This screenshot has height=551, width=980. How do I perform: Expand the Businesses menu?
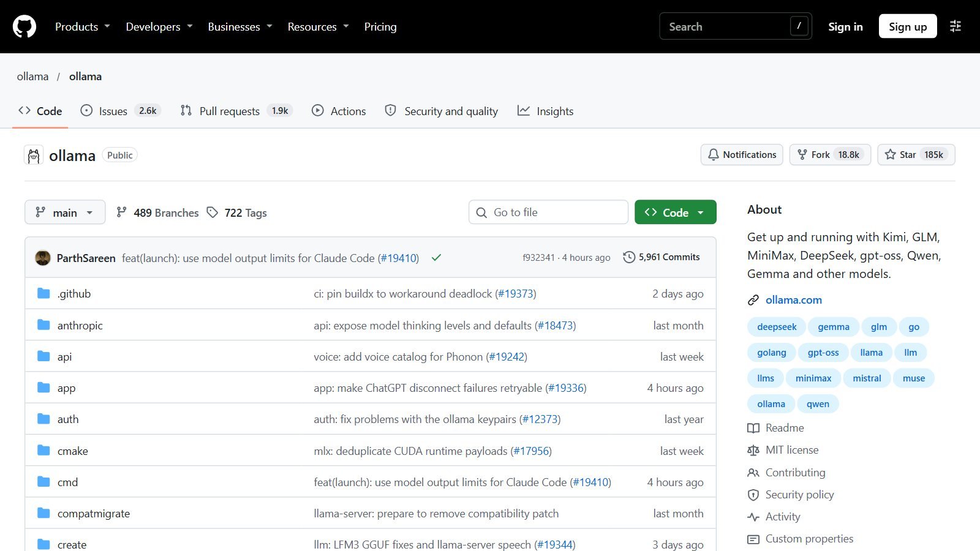(x=240, y=26)
